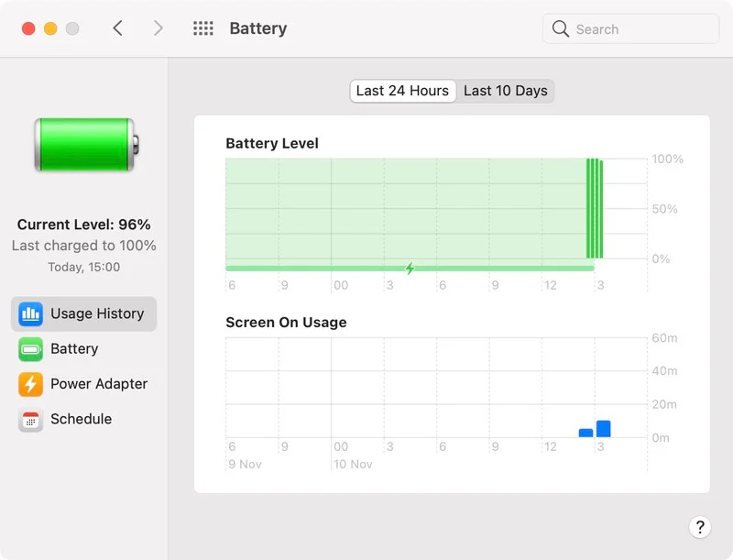Viewport: 733px width, 560px height.
Task: Click the dark green Battery Level bars
Action: tap(595, 209)
